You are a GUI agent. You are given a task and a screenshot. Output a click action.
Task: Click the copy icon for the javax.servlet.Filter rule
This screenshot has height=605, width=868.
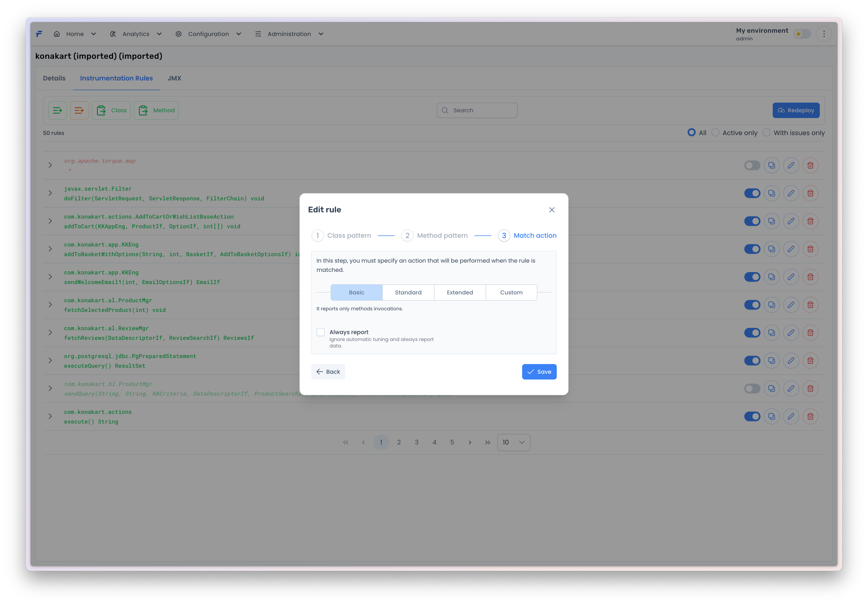point(771,193)
